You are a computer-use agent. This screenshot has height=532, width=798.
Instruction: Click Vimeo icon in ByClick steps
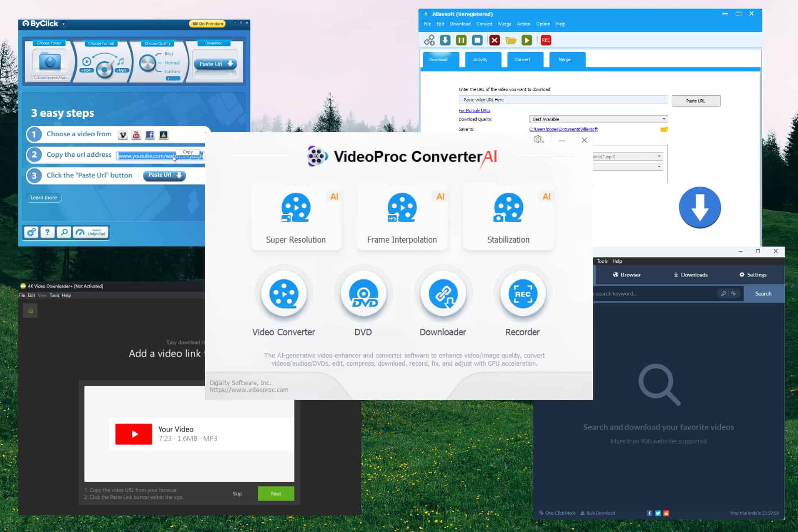pos(123,135)
